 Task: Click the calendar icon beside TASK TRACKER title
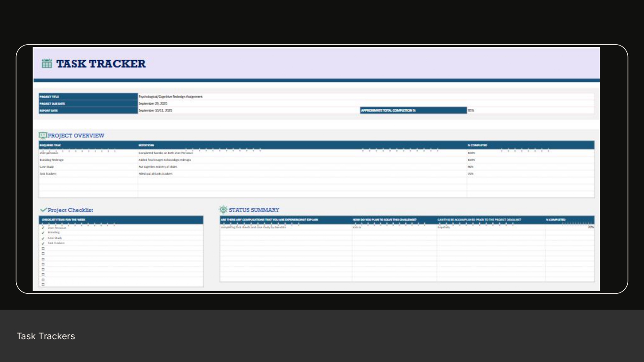47,63
